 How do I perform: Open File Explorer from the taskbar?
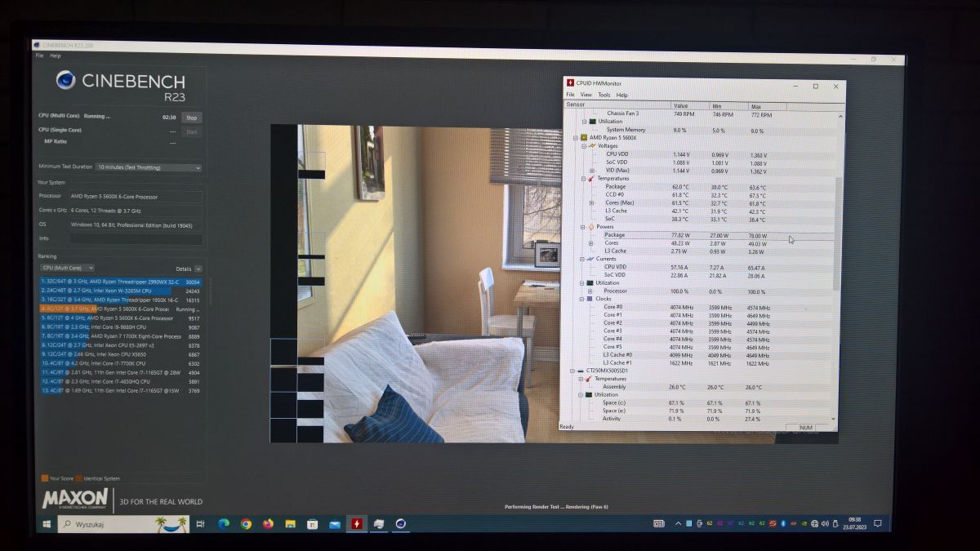tap(290, 524)
